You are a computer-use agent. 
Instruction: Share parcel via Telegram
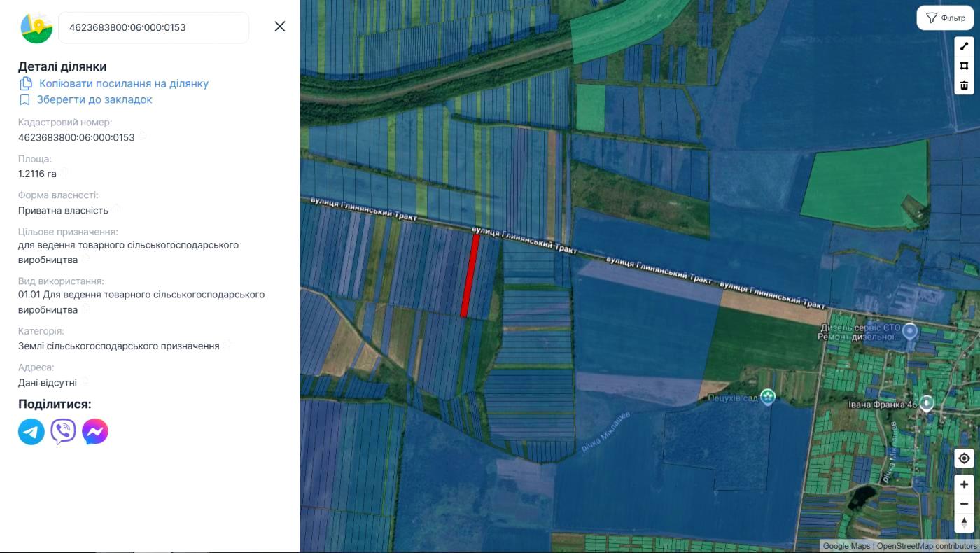[x=31, y=432]
